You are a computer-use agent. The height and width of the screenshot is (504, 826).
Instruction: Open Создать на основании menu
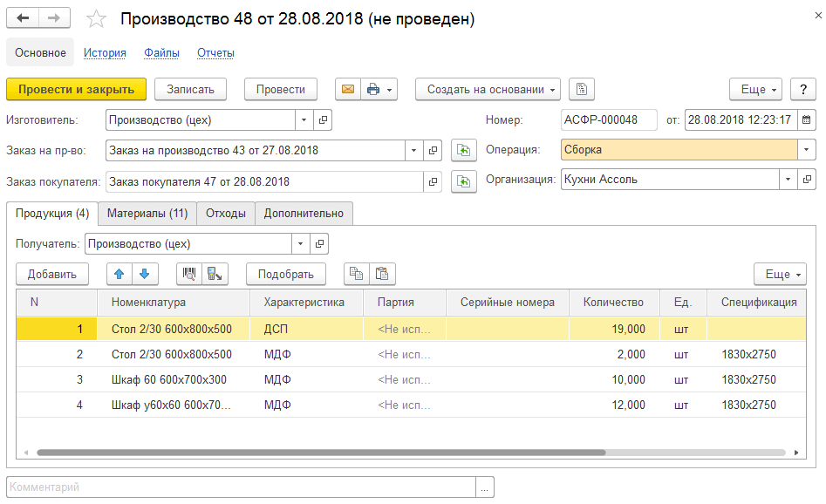click(488, 90)
